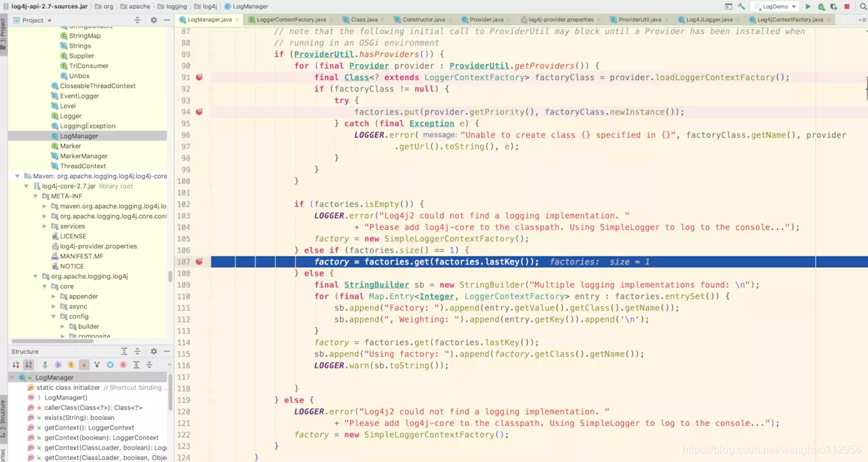Collapse all in the Project panel
868x462 pixels.
coord(138,20)
